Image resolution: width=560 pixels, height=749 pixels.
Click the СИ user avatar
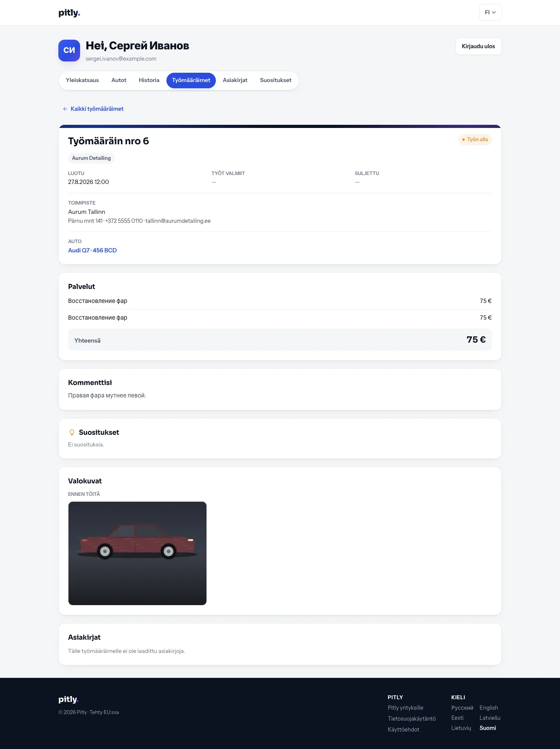(x=69, y=51)
